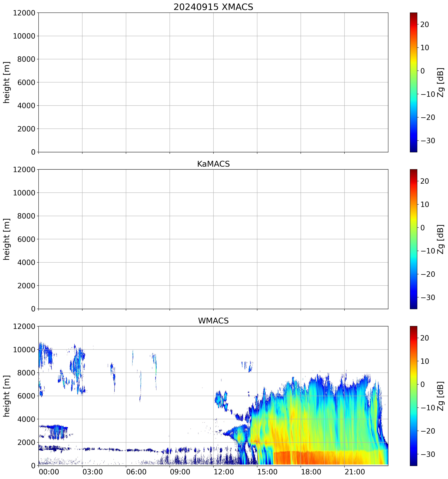This screenshot has width=448, height=479.
Task: Click the 20240915 XMACS plot title
Action: pyautogui.click(x=213, y=7)
